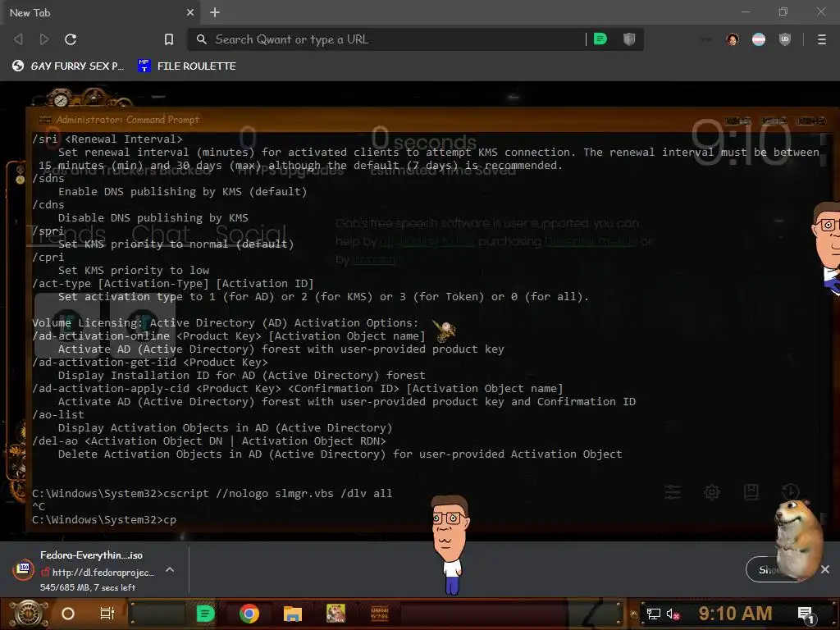Viewport: 840px width, 630px height.
Task: Click the "/ao-list" option text
Action: pos(58,414)
